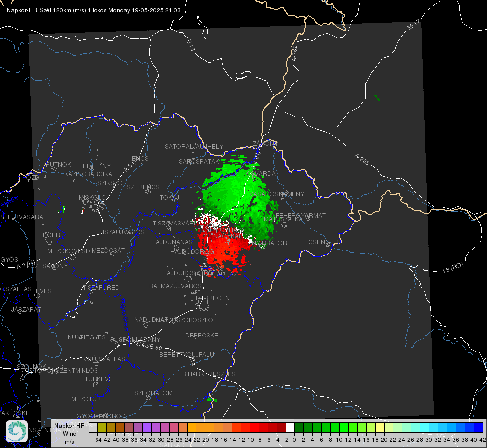The width and height of the screenshot is (487, 448).
Task: Click the SZERENCS city label
Action: coord(143,187)
